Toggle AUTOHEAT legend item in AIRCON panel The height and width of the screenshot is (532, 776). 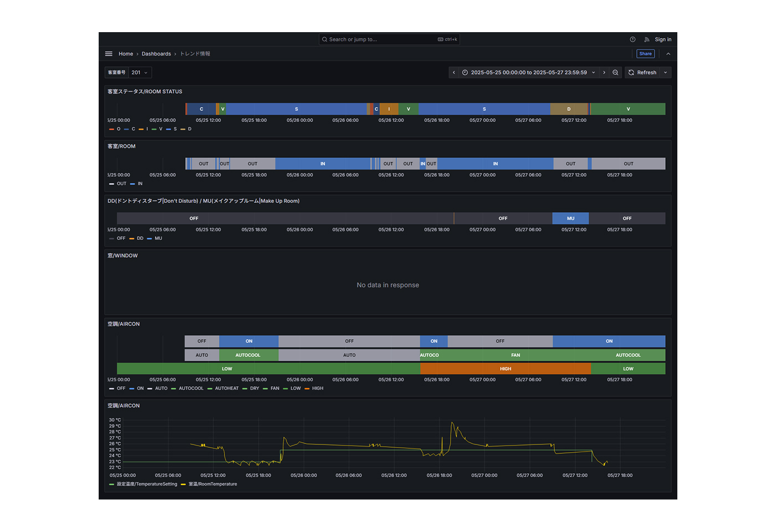[226, 388]
